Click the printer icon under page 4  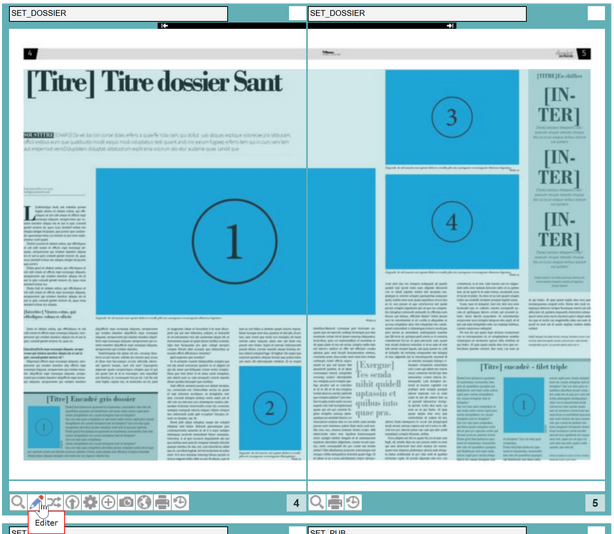(x=162, y=502)
